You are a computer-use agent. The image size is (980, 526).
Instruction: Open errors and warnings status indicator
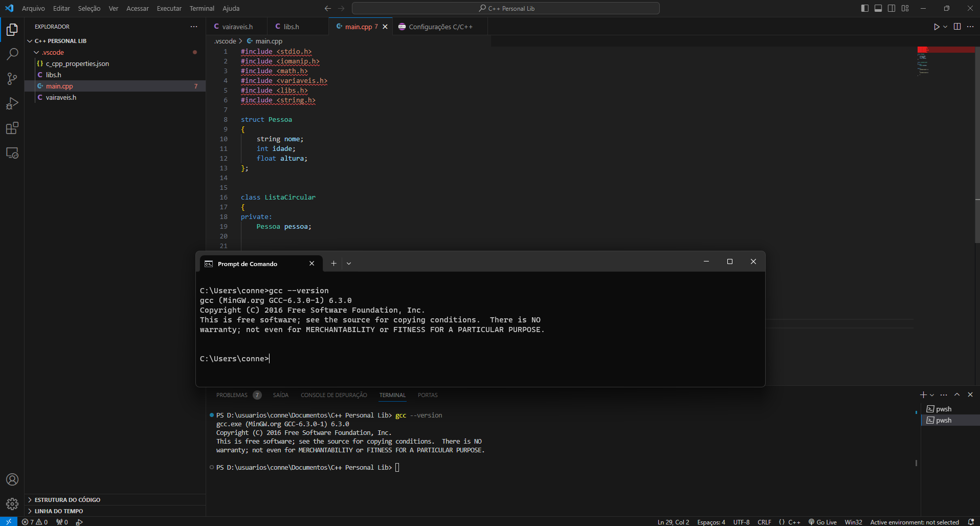35,522
